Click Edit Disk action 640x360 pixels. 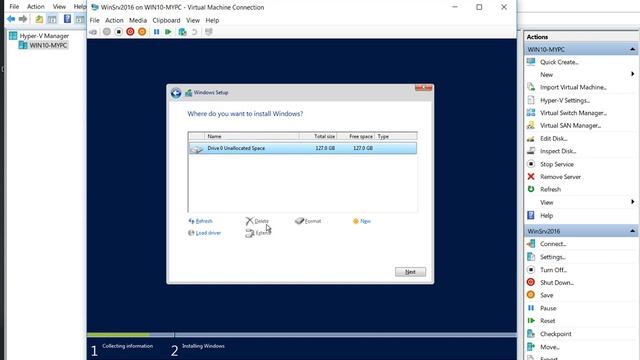pyautogui.click(x=553, y=139)
